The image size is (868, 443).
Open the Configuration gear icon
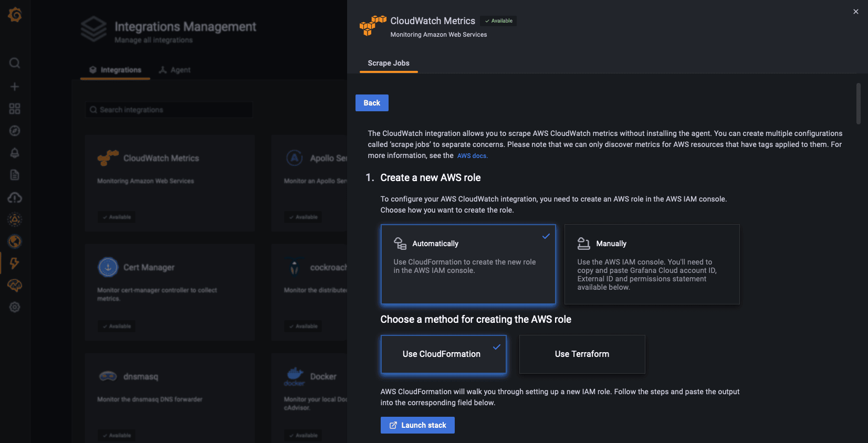(15, 307)
